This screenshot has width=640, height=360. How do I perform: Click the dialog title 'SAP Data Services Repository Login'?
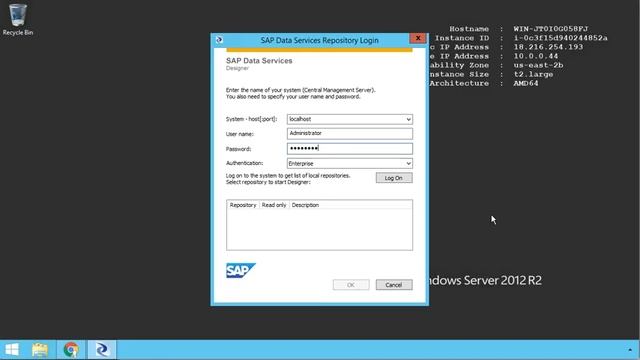click(x=319, y=40)
